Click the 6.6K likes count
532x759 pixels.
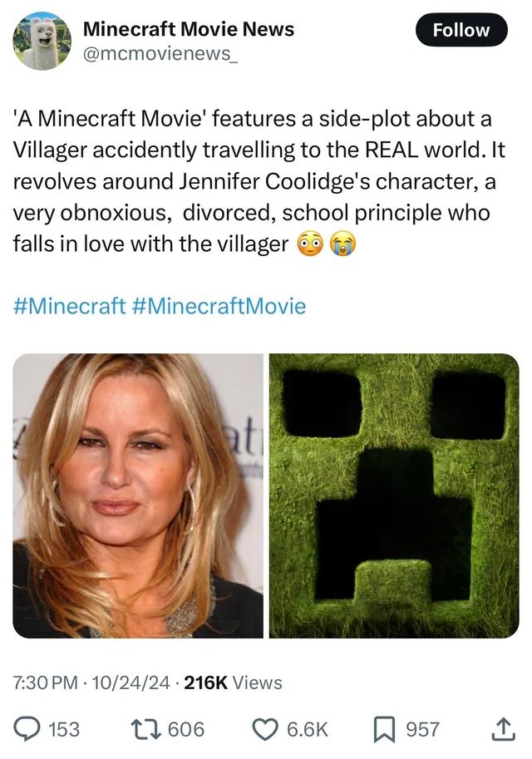tap(308, 729)
